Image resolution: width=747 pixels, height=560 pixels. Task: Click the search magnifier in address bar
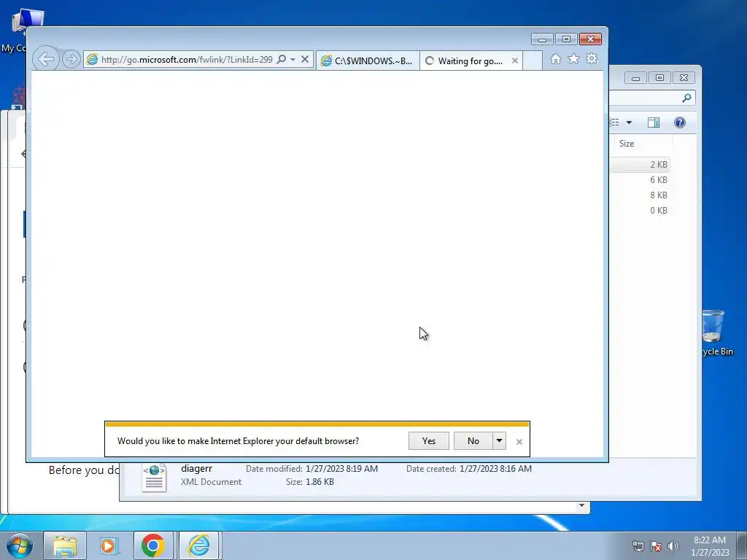pyautogui.click(x=282, y=60)
